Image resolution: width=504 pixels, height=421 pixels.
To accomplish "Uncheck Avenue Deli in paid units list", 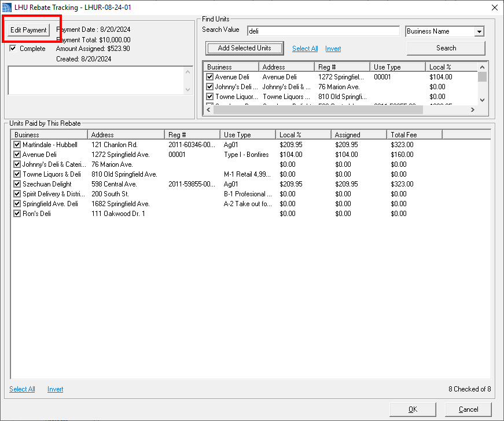I will [17, 155].
